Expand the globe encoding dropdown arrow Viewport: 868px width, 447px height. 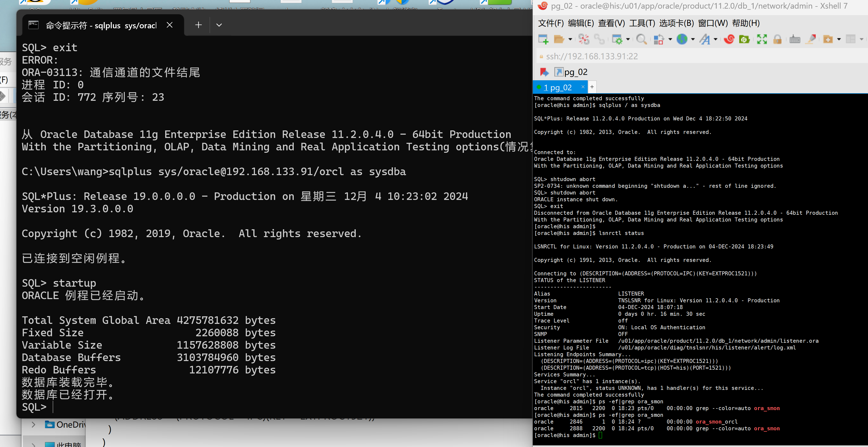(693, 39)
